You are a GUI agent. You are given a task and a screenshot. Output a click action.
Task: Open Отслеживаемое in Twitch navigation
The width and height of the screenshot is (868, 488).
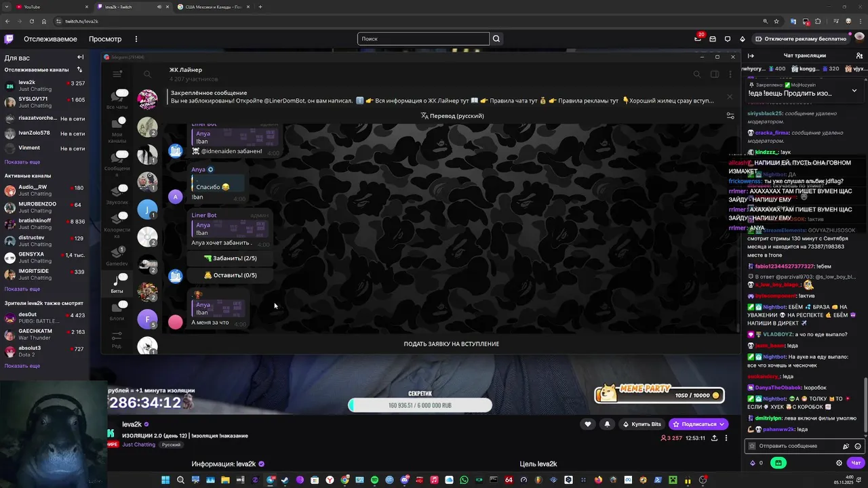(x=50, y=39)
